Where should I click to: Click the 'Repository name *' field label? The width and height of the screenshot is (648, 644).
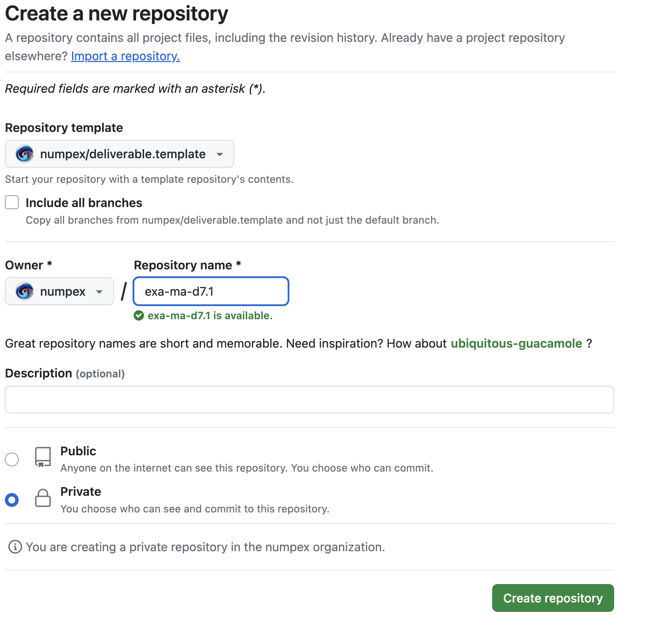(188, 265)
